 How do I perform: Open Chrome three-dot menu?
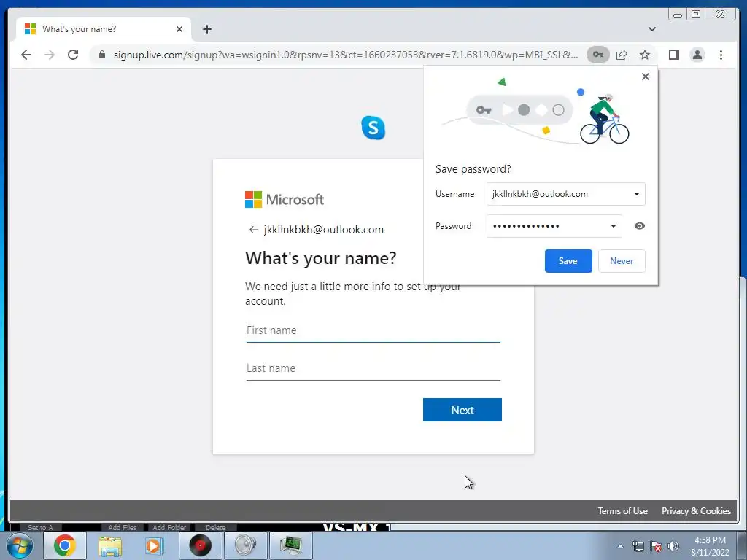click(721, 55)
